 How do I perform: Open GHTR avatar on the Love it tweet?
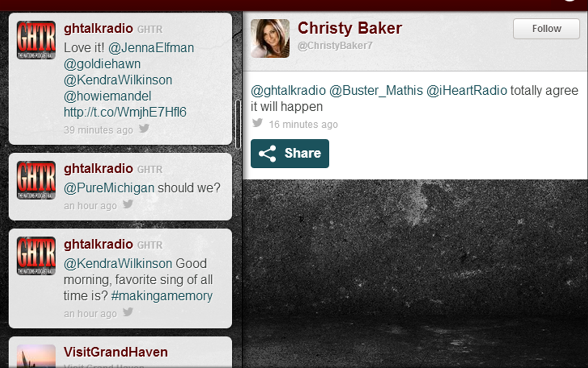36,40
